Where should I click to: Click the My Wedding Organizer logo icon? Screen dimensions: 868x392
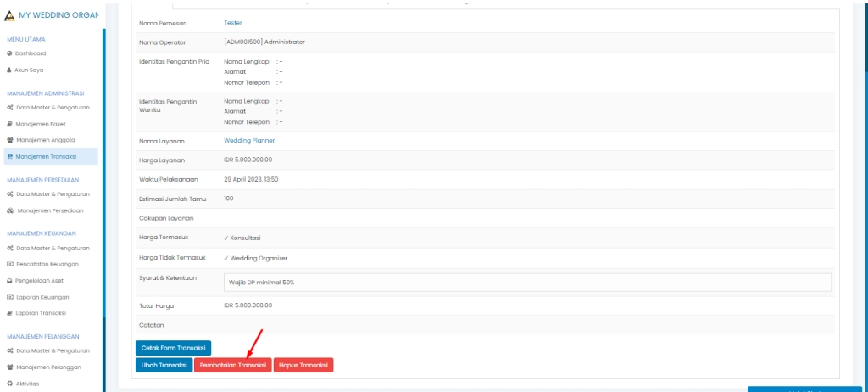coord(8,15)
